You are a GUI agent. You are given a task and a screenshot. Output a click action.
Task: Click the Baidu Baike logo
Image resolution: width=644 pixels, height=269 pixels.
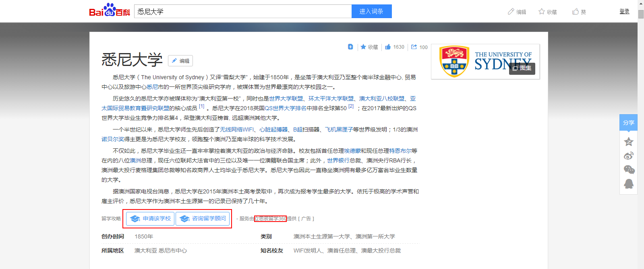pos(110,10)
